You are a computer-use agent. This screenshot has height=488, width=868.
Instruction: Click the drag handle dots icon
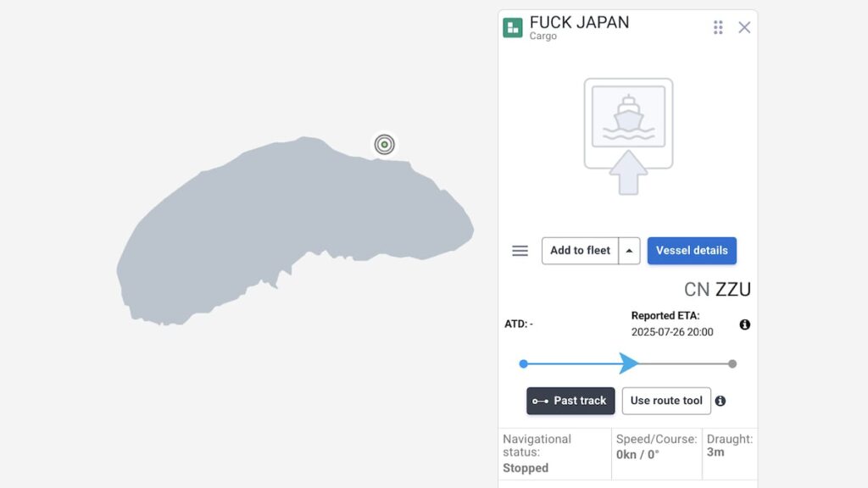pos(717,27)
